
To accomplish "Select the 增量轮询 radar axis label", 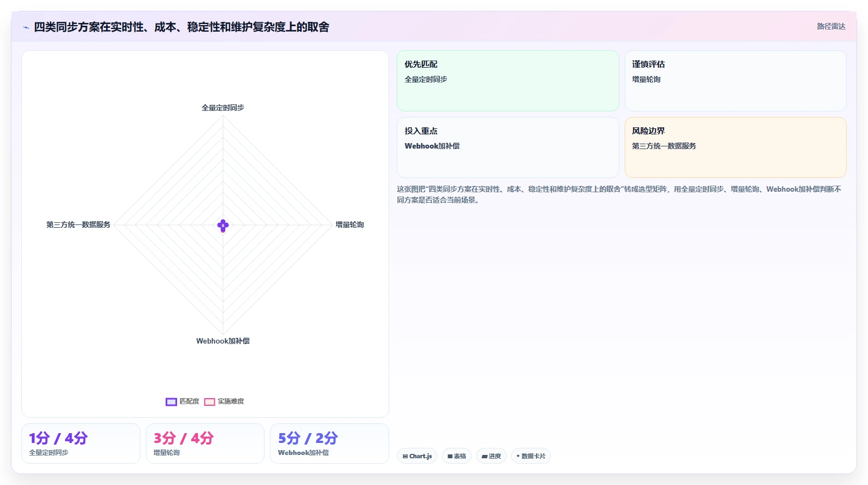I will point(350,224).
